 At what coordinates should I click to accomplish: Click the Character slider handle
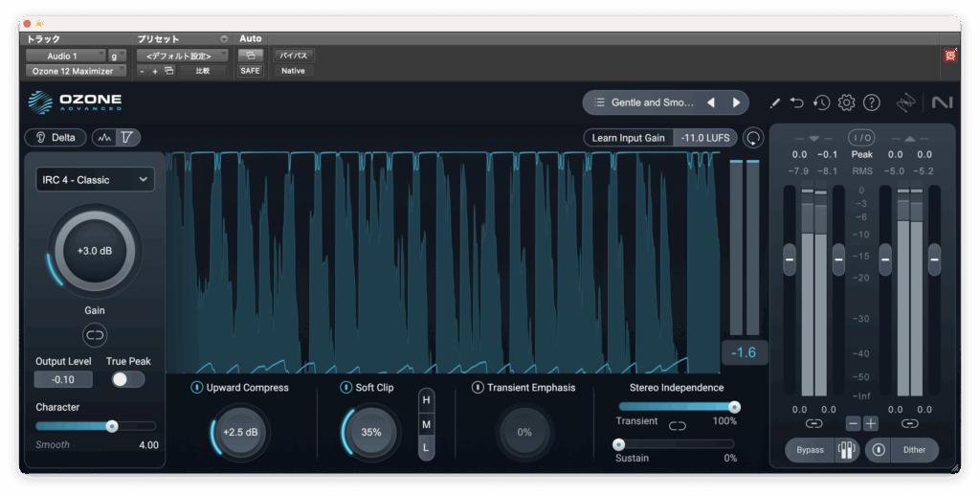click(x=112, y=426)
